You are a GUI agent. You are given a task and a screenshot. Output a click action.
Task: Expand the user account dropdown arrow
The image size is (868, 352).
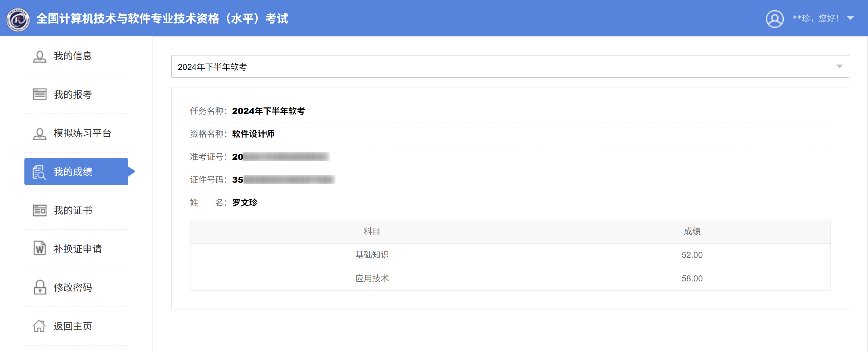pyautogui.click(x=851, y=18)
